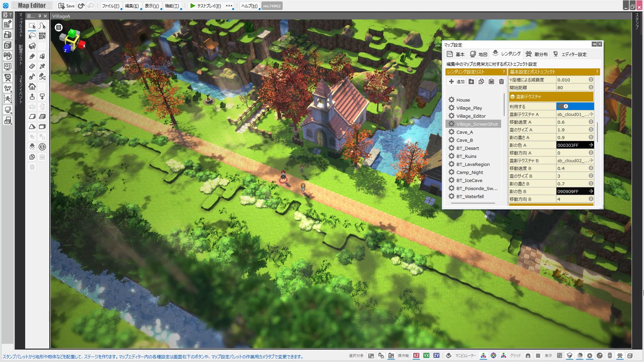The image size is (644, 362).
Task: Select the paint bucket fill tool
Action: tap(42, 56)
